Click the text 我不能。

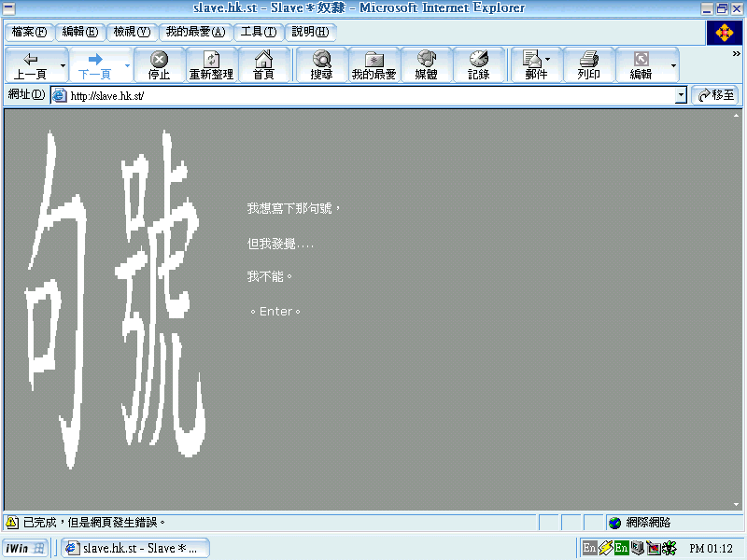coord(269,276)
